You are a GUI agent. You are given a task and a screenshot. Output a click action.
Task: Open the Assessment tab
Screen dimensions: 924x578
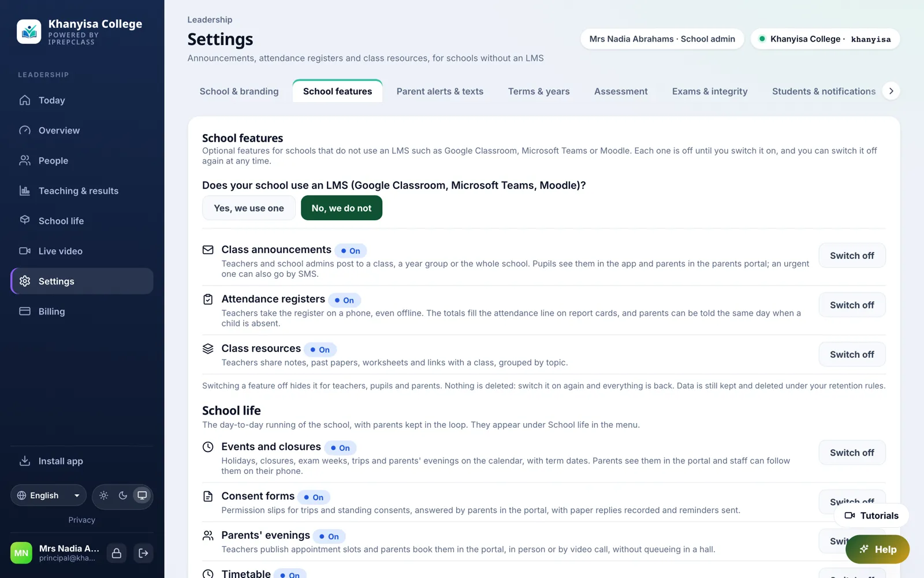tap(621, 91)
